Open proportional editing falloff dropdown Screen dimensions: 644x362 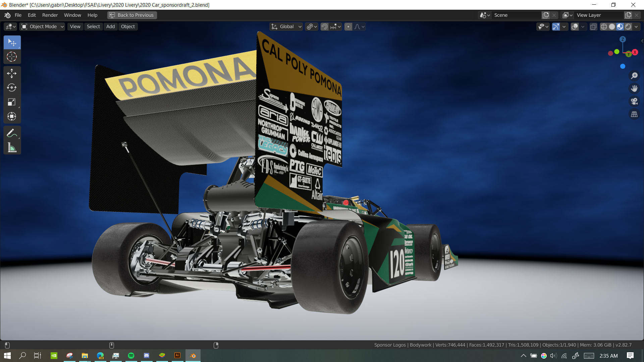359,27
